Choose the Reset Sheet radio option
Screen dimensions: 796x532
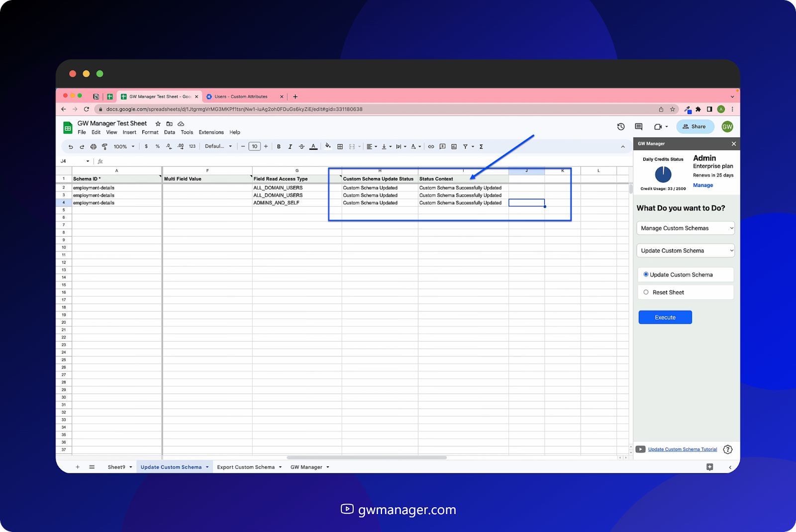coord(647,292)
